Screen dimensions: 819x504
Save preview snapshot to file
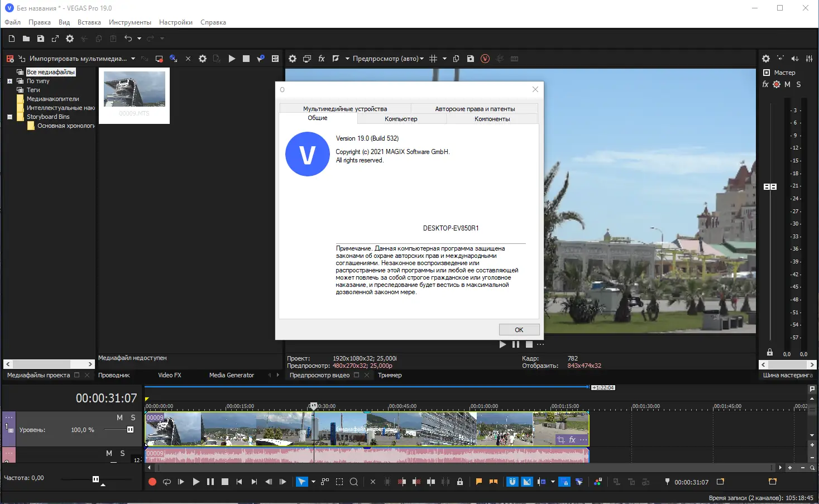(471, 59)
